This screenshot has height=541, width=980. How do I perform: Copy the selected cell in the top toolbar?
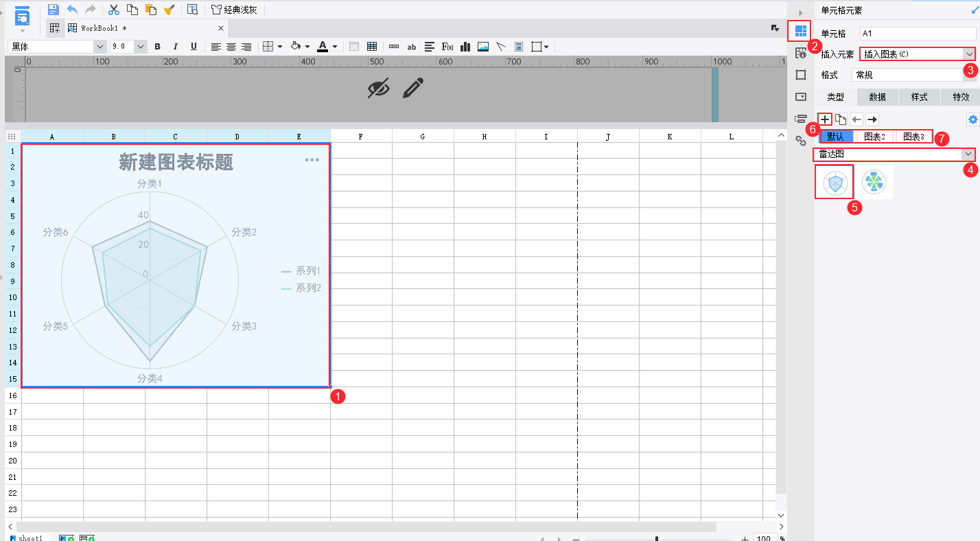point(132,10)
